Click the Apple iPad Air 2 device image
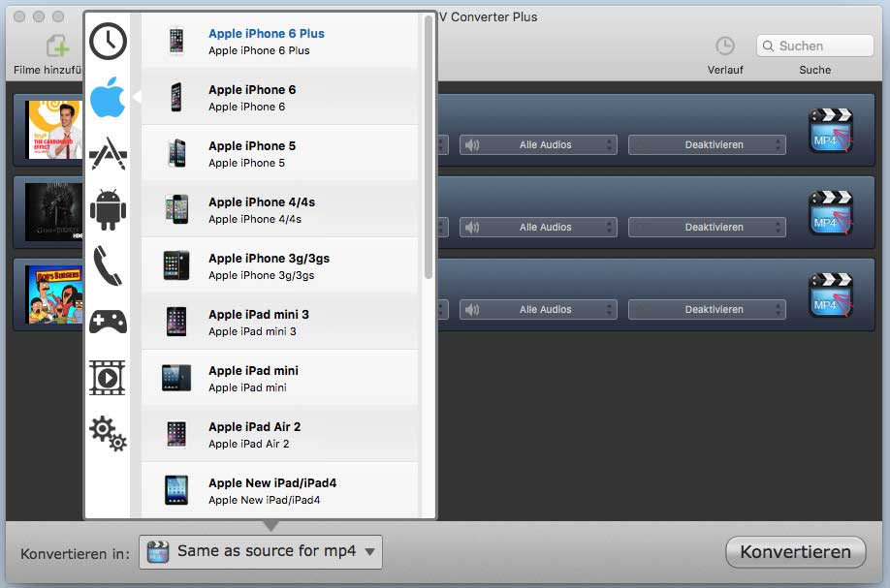Viewport: 890px width, 588px height. point(176,434)
